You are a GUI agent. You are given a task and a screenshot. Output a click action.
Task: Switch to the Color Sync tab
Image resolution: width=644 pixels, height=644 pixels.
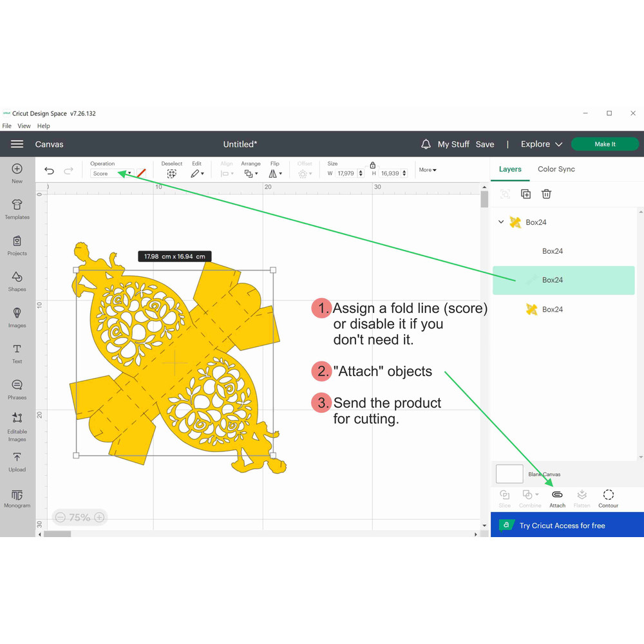[x=556, y=169]
